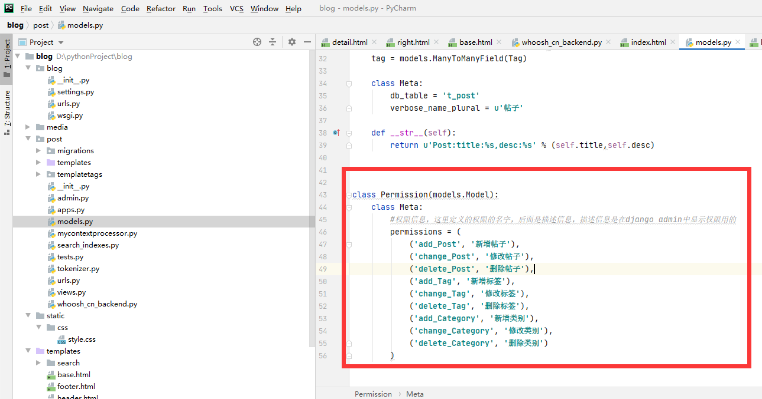Open the Help menu
The image size is (762, 399).
click(x=293, y=8)
